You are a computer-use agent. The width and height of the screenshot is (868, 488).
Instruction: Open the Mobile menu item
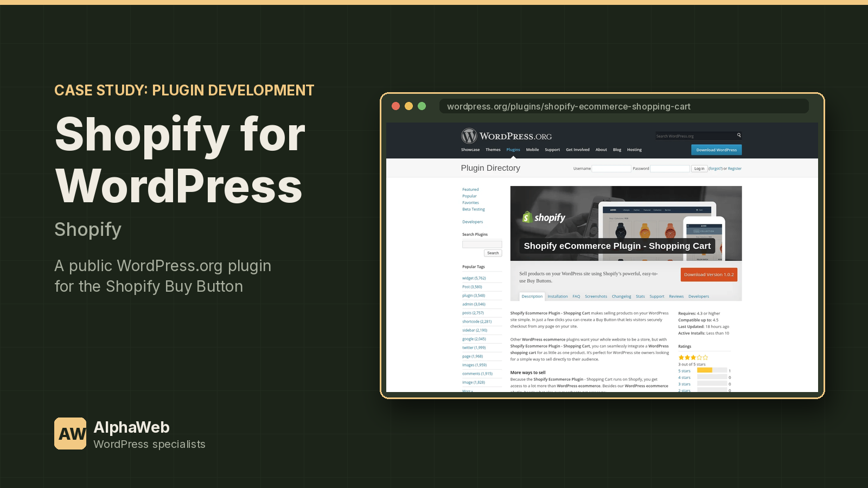(x=532, y=150)
